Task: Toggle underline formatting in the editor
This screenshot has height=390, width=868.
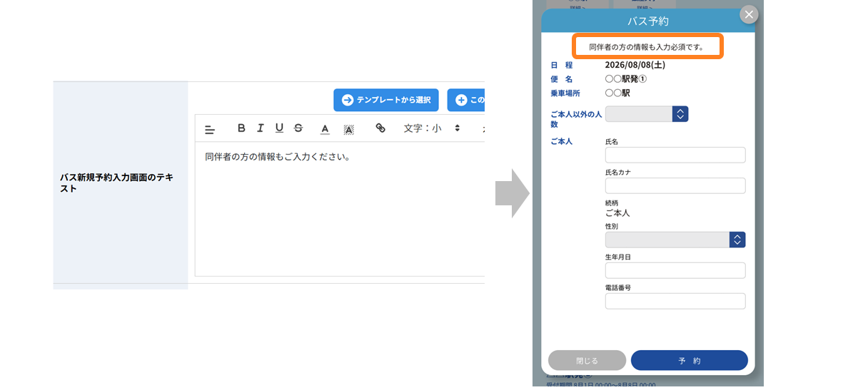Action: [279, 128]
